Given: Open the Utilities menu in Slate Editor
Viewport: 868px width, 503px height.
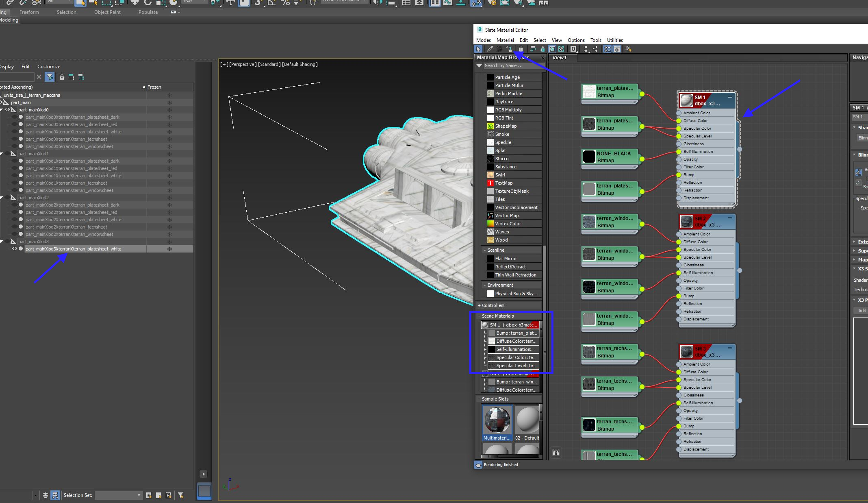Looking at the screenshot, I should (614, 40).
